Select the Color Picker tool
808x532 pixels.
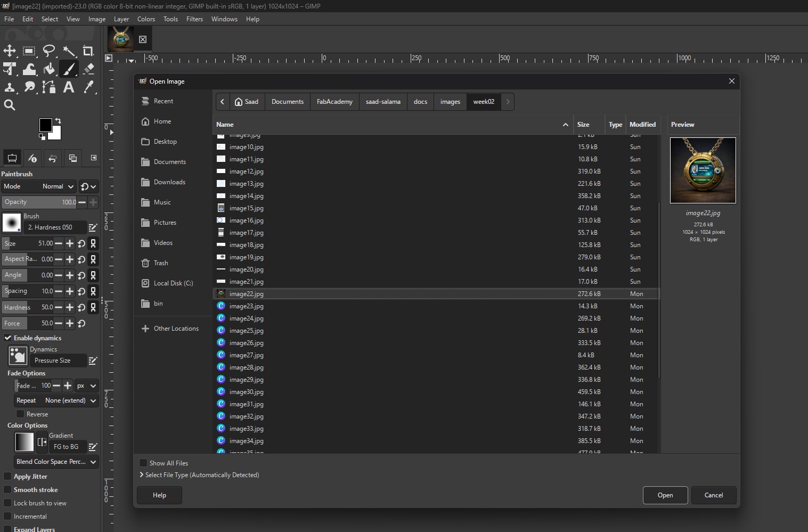pyautogui.click(x=88, y=87)
